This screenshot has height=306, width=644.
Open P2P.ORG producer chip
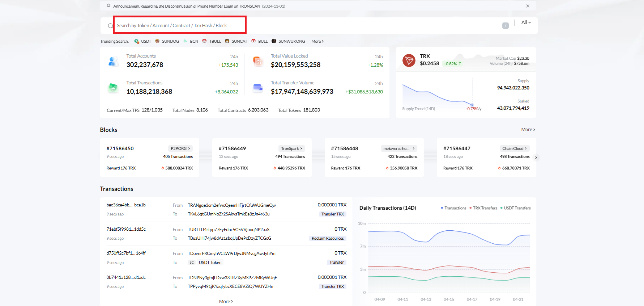click(180, 148)
